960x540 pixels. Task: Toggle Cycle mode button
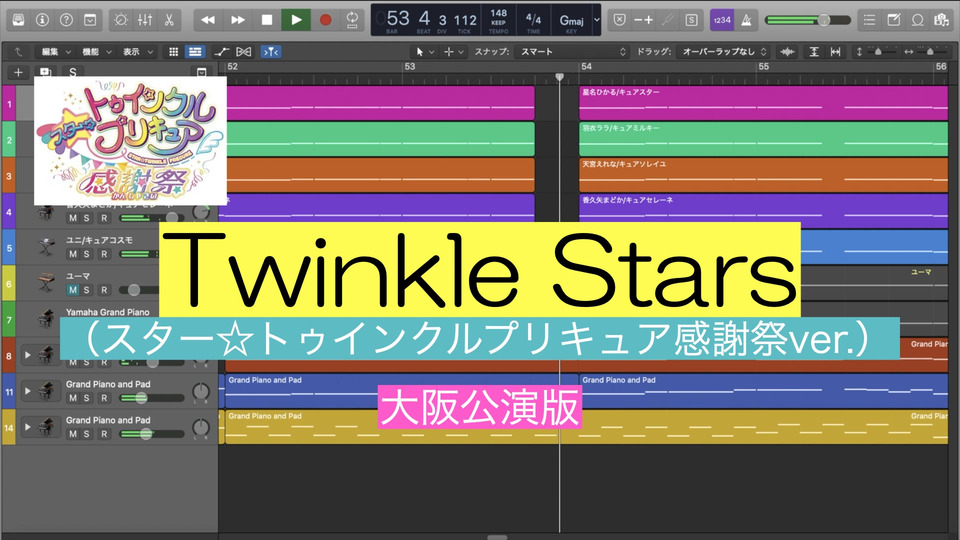tap(353, 20)
